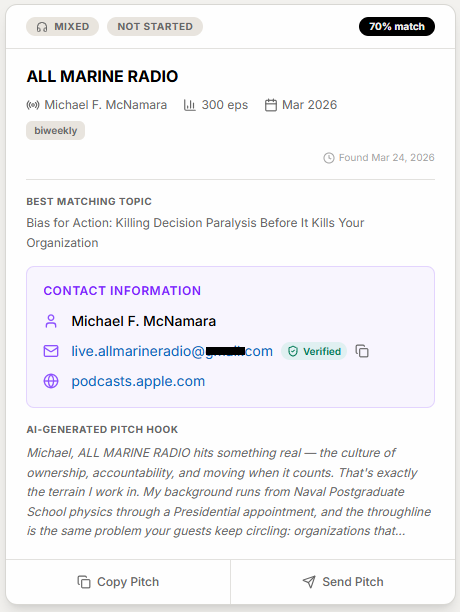Viewport: 460px width, 612px height.
Task: Click the shield icon in Verified badge
Action: [x=293, y=352]
